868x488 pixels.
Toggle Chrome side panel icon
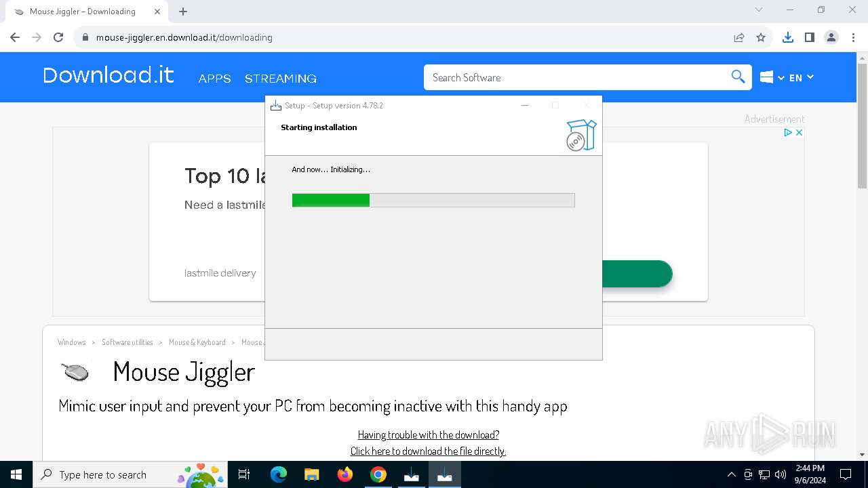pos(809,37)
